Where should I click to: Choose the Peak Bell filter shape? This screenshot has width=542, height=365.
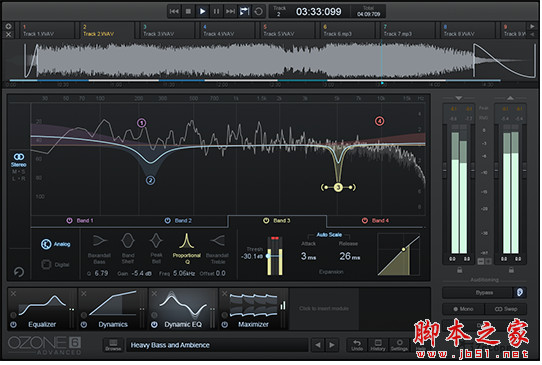pos(156,248)
